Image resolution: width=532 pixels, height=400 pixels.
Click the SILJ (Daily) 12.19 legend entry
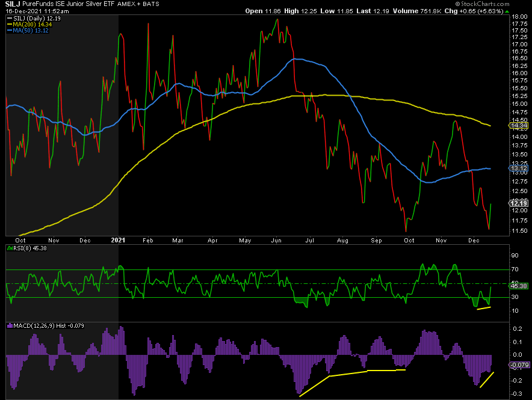pyautogui.click(x=34, y=18)
